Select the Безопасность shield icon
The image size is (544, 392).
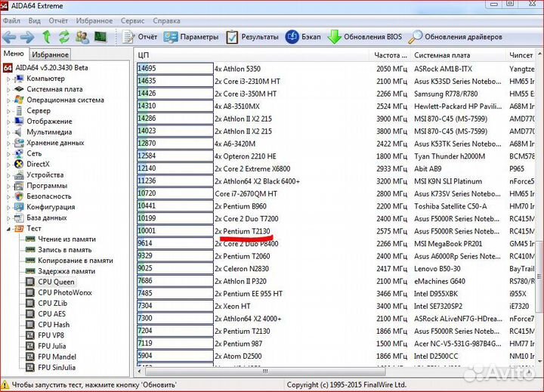click(x=19, y=196)
